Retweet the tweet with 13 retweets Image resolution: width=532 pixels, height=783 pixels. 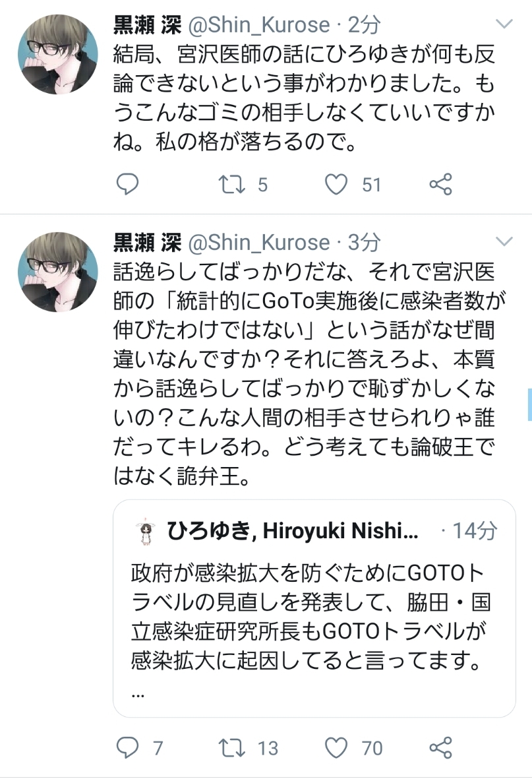232,747
